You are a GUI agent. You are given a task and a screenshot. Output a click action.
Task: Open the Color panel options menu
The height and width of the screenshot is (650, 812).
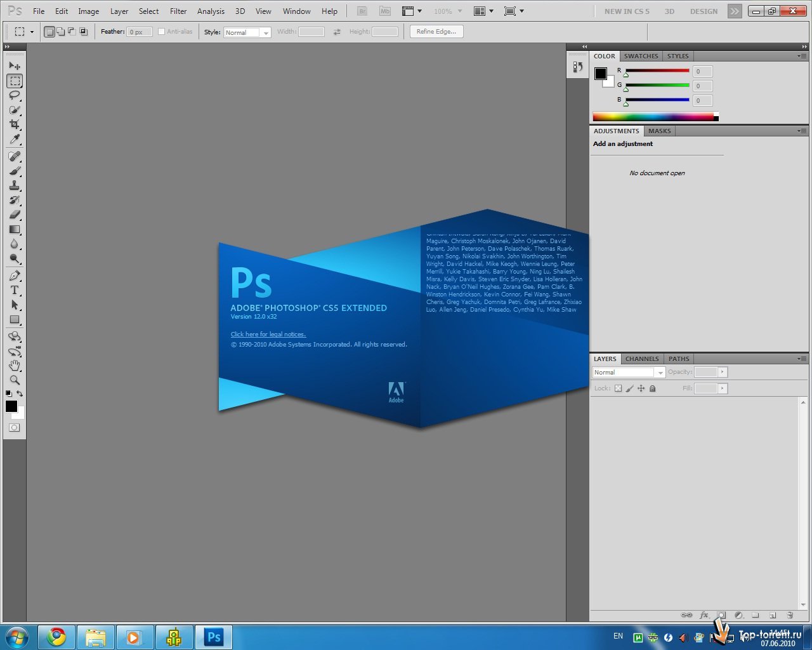(x=802, y=56)
